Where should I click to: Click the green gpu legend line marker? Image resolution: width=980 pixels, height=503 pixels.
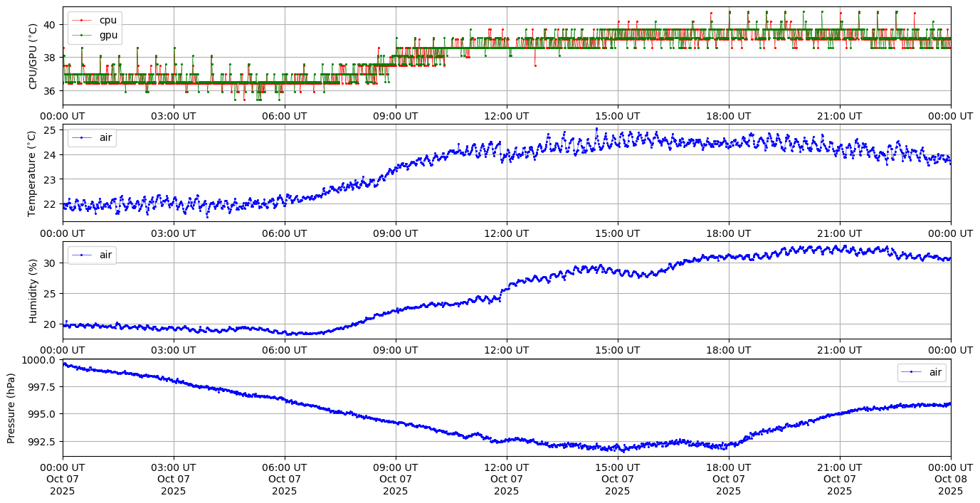pyautogui.click(x=82, y=35)
